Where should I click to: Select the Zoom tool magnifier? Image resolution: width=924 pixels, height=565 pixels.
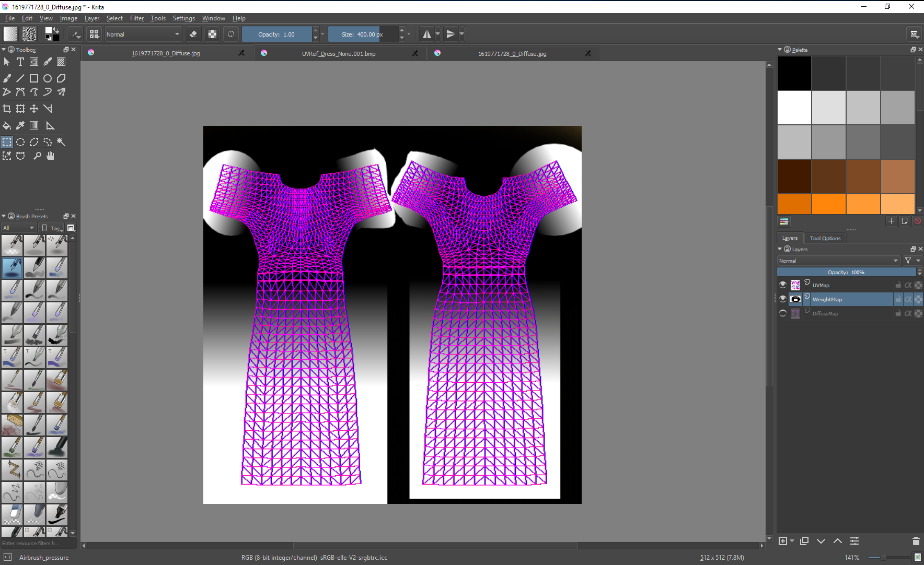[x=37, y=156]
